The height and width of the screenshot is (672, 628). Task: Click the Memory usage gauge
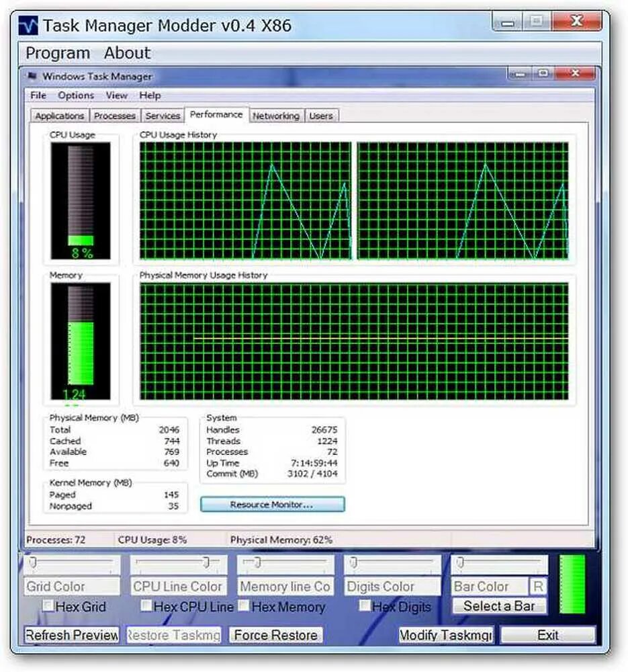[81, 341]
